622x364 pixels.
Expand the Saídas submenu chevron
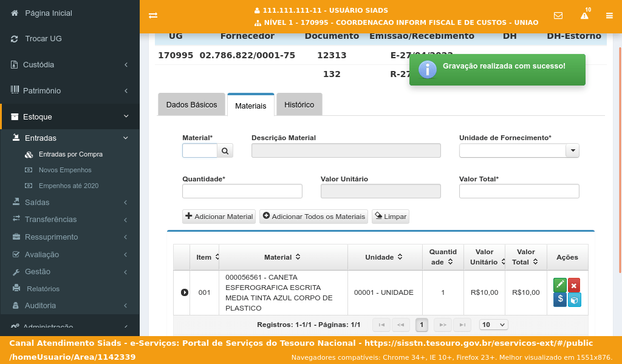126,203
